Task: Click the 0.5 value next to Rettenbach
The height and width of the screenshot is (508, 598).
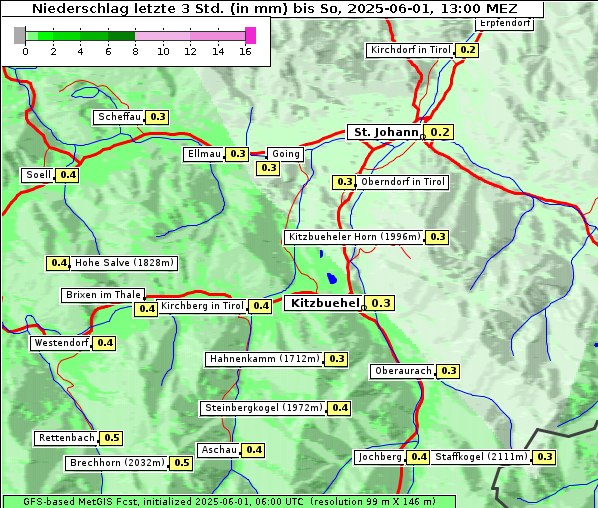Action: (x=111, y=438)
